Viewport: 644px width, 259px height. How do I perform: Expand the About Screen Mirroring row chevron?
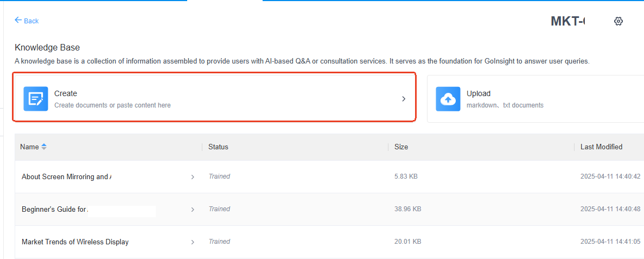193,177
